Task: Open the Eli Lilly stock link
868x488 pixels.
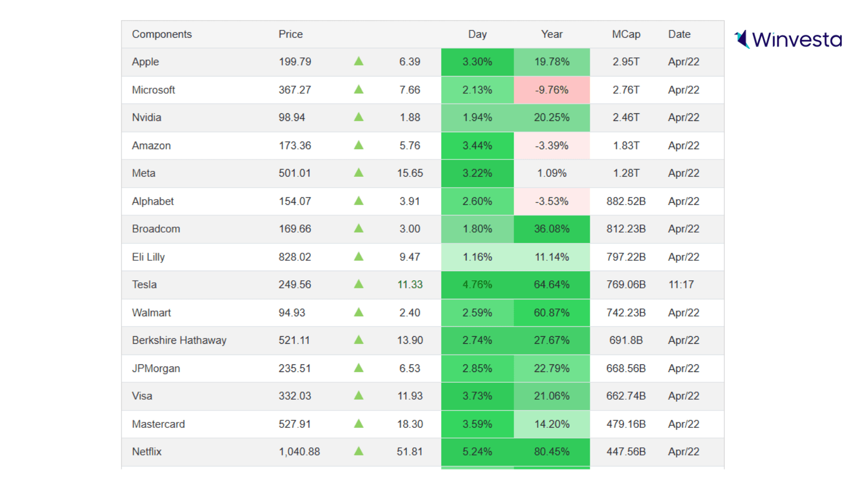Action: (148, 257)
